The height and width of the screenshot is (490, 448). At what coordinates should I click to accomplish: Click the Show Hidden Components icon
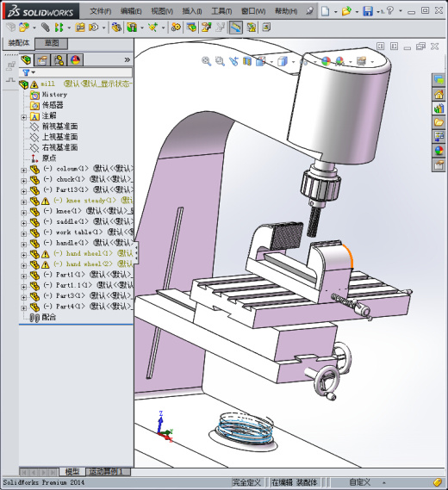(116, 28)
